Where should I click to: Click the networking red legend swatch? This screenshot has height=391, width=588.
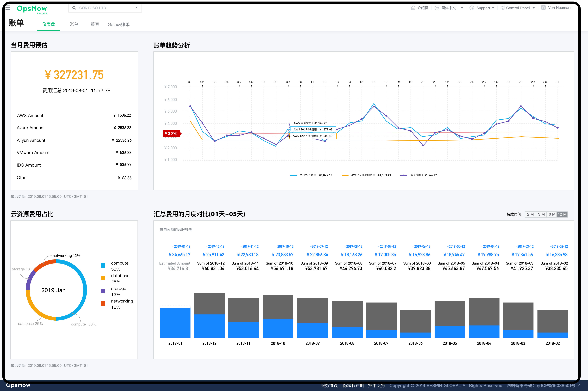pos(103,303)
